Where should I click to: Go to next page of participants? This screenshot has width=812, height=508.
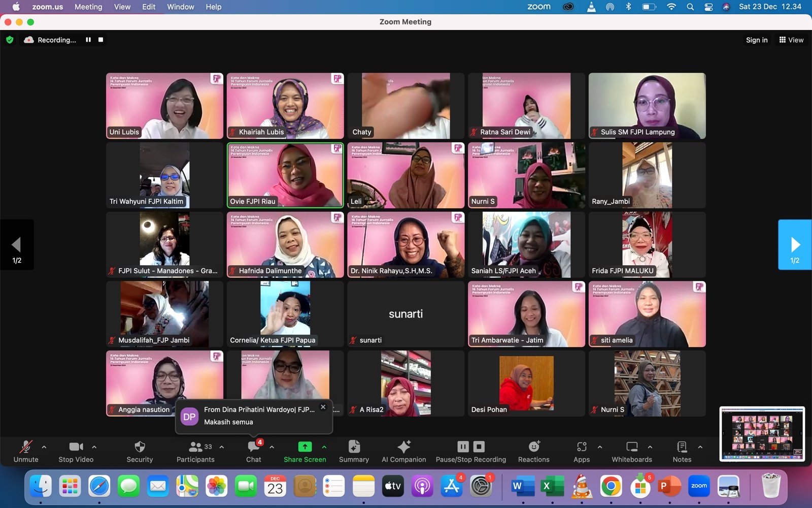point(795,245)
